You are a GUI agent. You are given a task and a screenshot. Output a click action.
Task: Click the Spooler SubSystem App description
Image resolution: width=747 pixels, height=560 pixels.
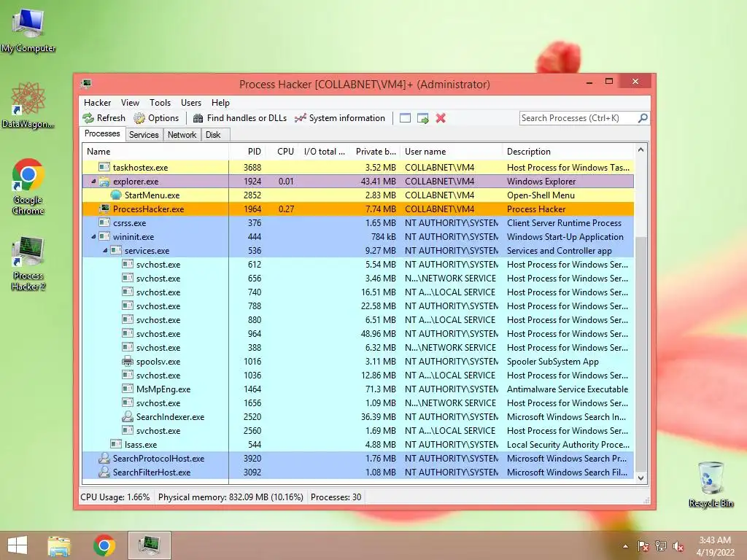pos(553,362)
